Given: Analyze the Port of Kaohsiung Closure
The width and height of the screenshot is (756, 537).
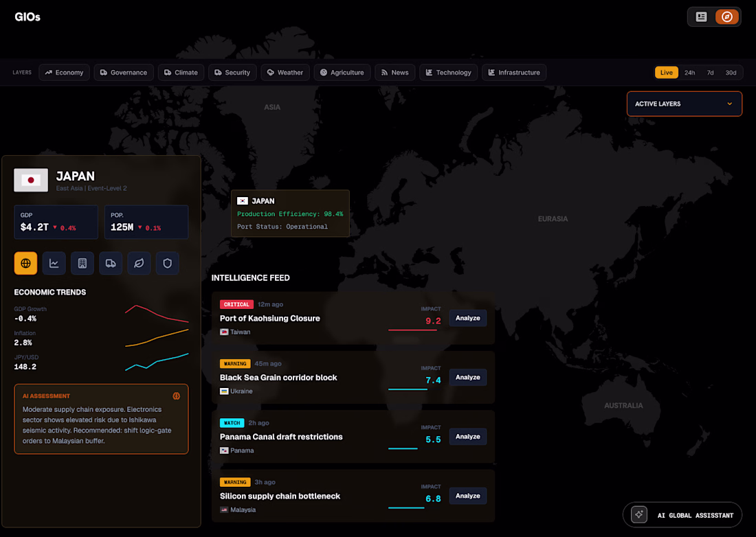Looking at the screenshot, I should pos(467,318).
